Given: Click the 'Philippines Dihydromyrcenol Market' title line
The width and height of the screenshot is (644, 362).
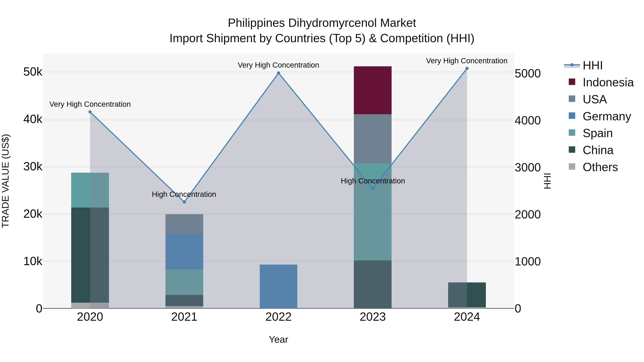Looking at the screenshot, I should [x=322, y=23].
